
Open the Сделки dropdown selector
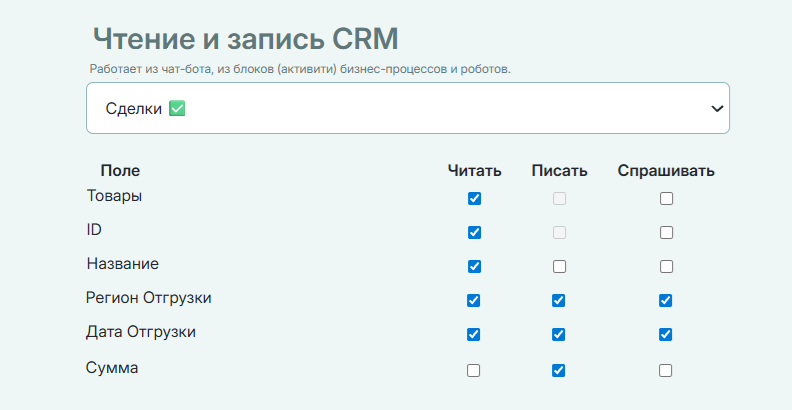click(400, 108)
